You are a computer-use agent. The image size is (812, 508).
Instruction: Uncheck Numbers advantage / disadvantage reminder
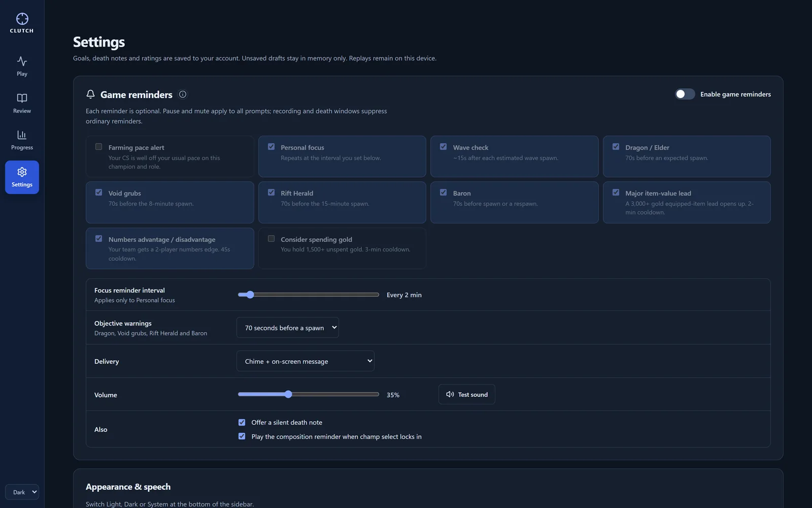(x=98, y=239)
